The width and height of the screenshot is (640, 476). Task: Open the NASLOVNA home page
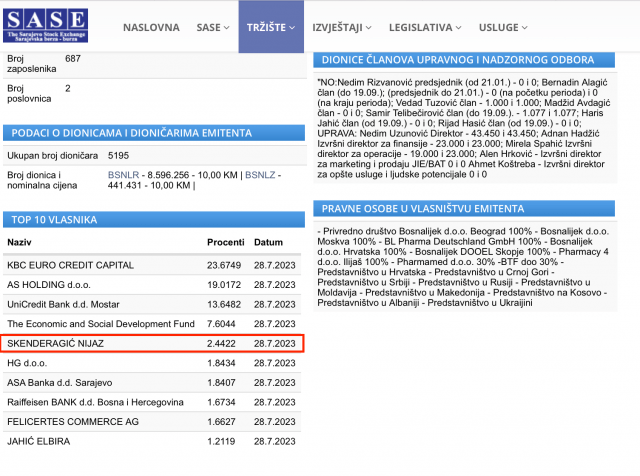152,27
